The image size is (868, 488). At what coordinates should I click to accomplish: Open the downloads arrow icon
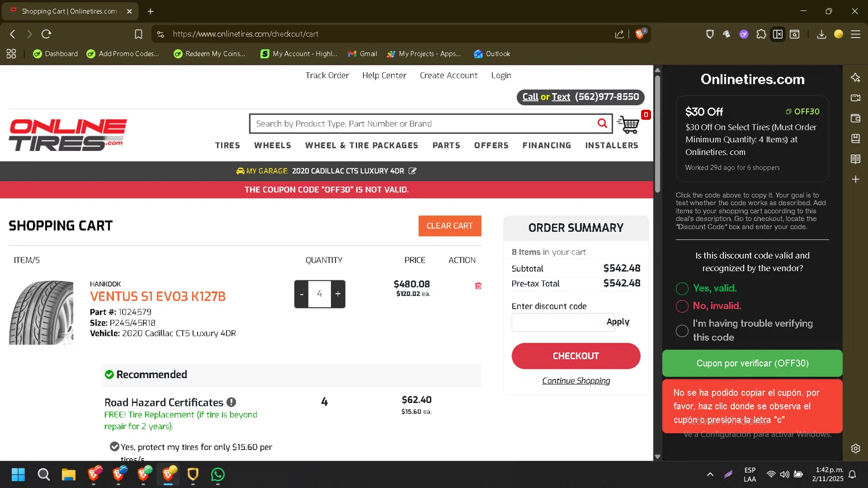click(821, 34)
